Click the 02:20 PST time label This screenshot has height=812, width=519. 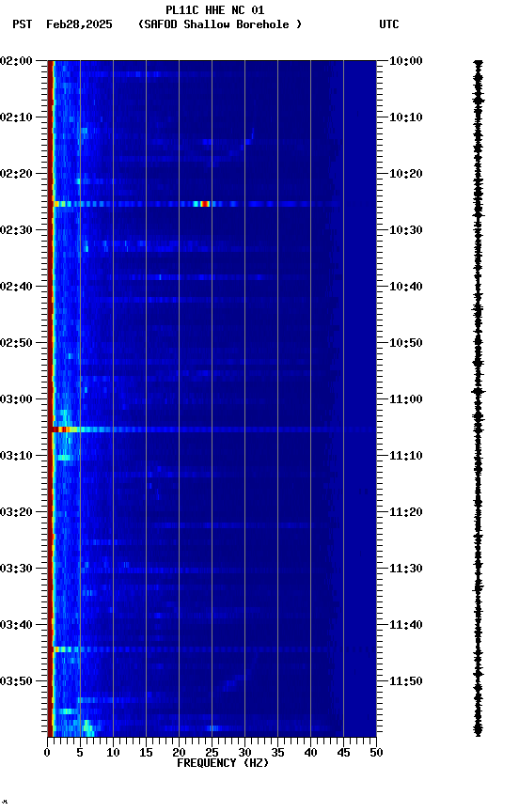(16, 174)
